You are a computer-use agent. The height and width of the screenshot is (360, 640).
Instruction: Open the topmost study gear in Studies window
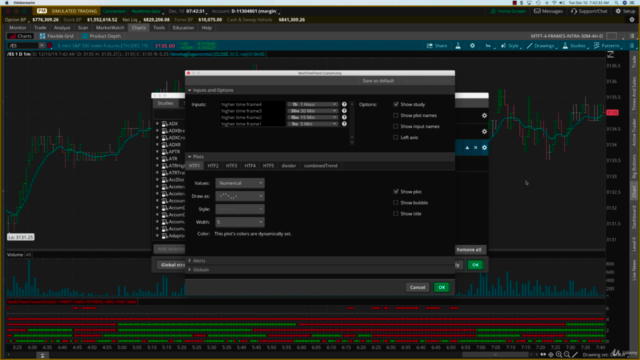(484, 116)
